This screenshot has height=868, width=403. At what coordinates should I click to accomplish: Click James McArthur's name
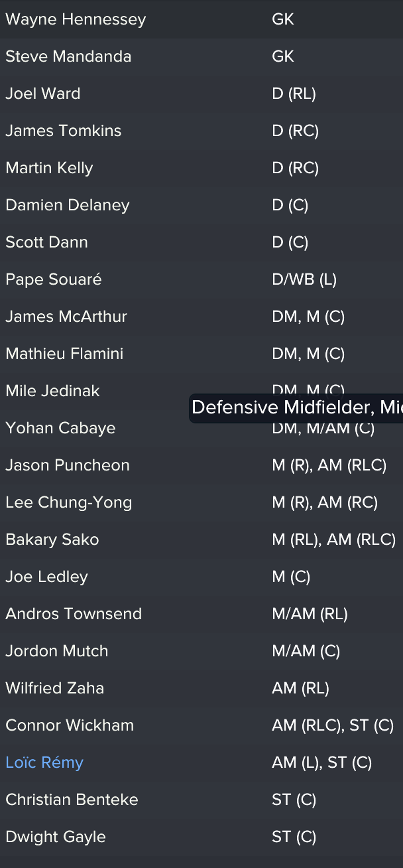point(66,317)
